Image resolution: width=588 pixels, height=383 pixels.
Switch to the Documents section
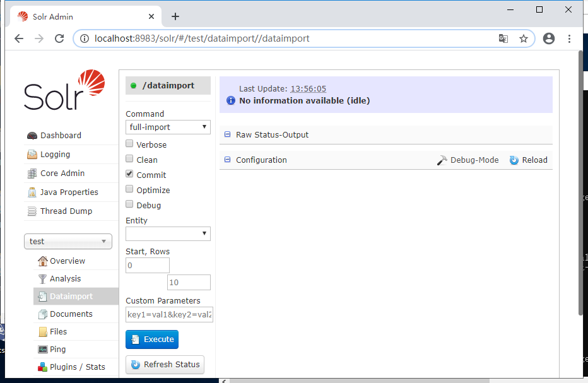(70, 314)
